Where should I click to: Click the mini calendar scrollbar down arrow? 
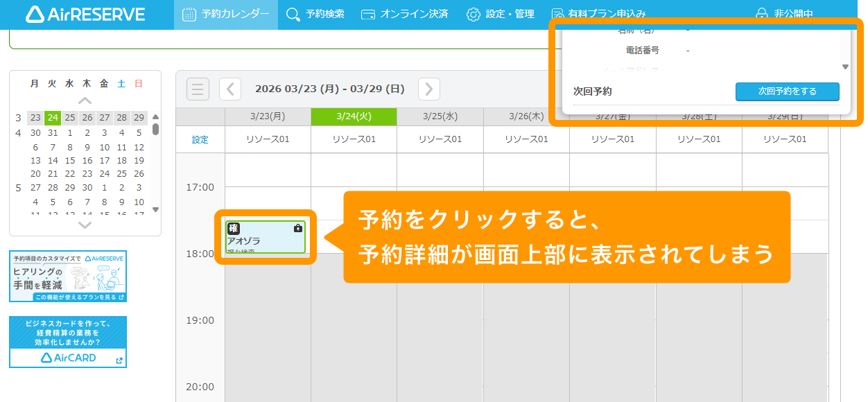point(155,209)
